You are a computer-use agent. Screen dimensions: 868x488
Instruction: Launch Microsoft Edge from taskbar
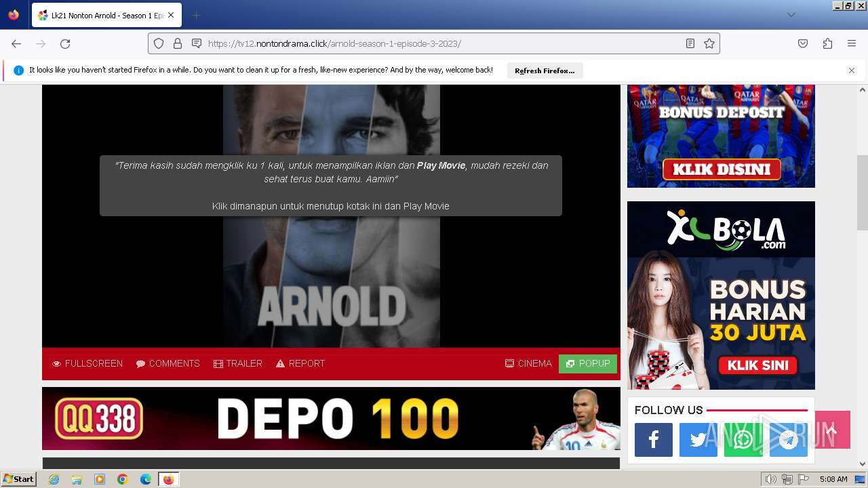(x=146, y=479)
